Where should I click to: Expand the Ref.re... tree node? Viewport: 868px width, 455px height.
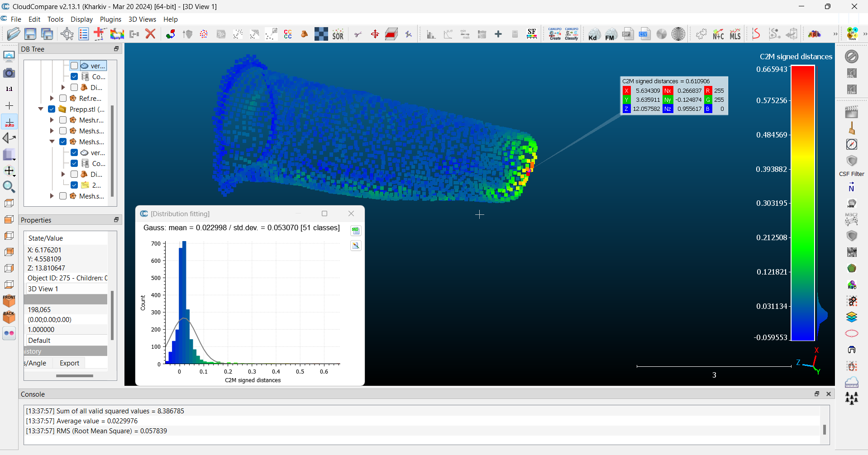(x=52, y=98)
